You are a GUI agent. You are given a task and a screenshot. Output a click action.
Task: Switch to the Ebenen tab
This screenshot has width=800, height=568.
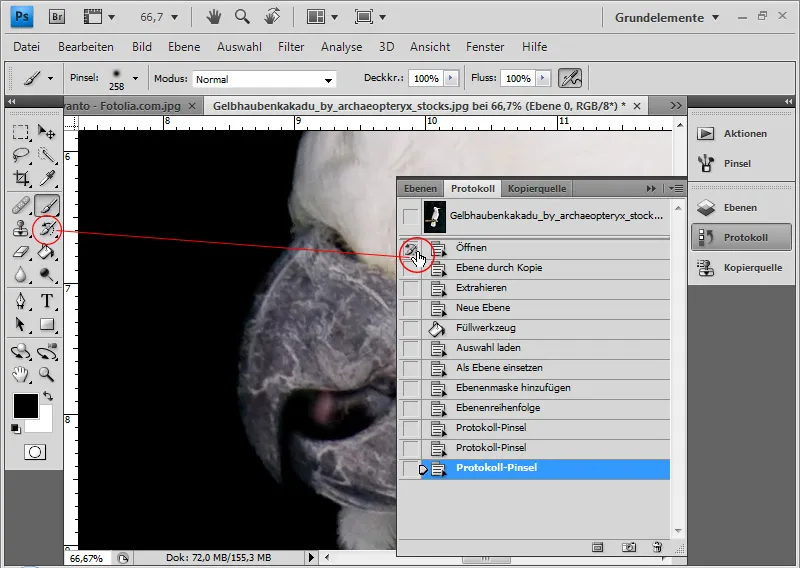pos(420,188)
